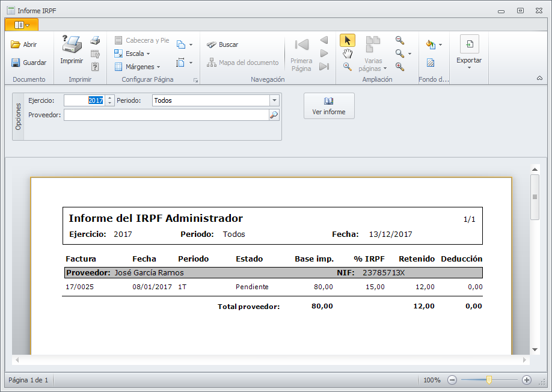
Task: Select the hand pan tool
Action: coord(347,54)
